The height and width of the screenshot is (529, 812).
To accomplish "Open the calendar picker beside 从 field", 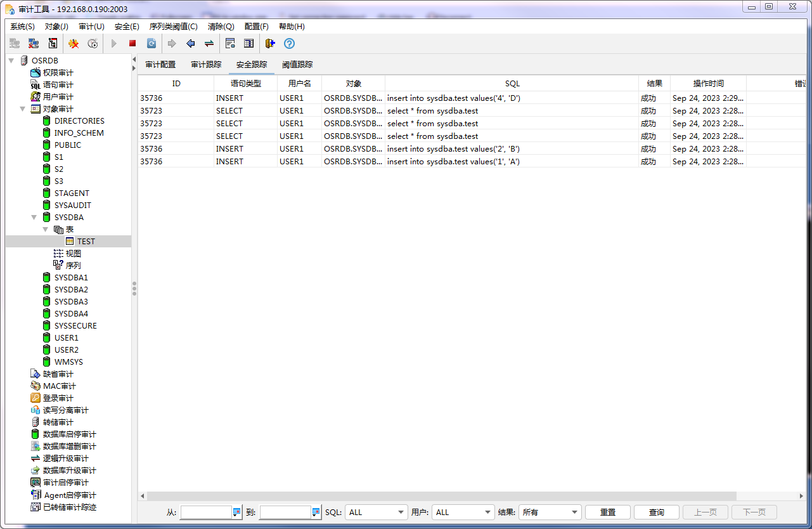I will pos(236,512).
